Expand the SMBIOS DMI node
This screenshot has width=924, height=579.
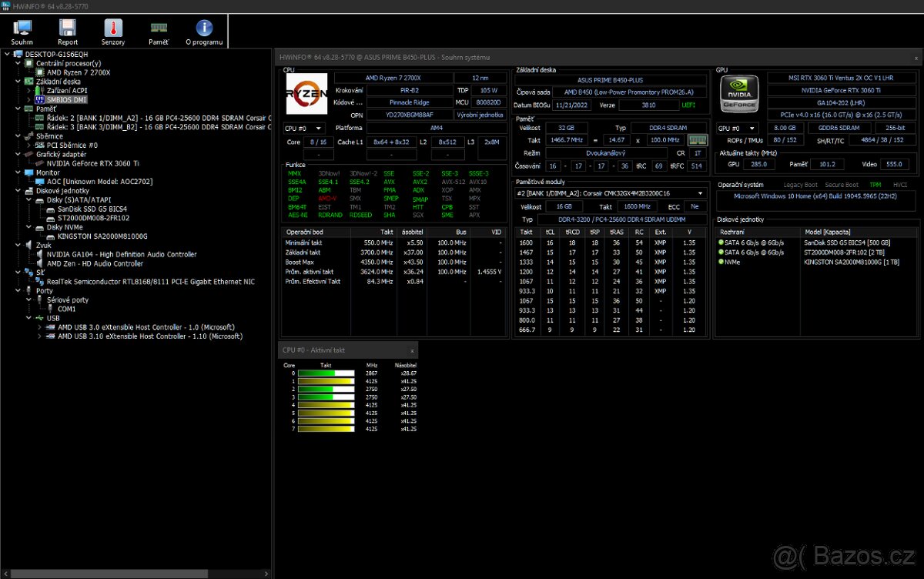pos(29,100)
